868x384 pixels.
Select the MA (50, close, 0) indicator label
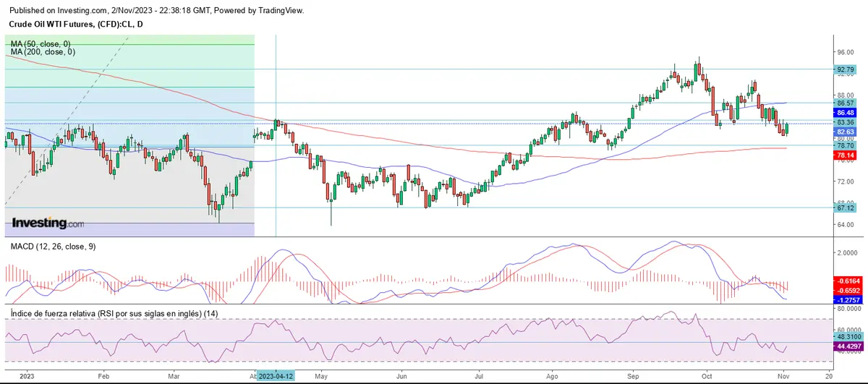tap(41, 44)
